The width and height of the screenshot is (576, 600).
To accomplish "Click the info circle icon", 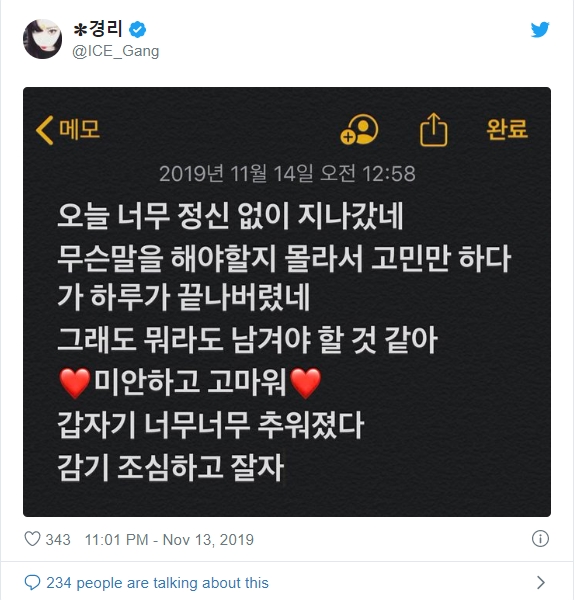I will pos(540,539).
